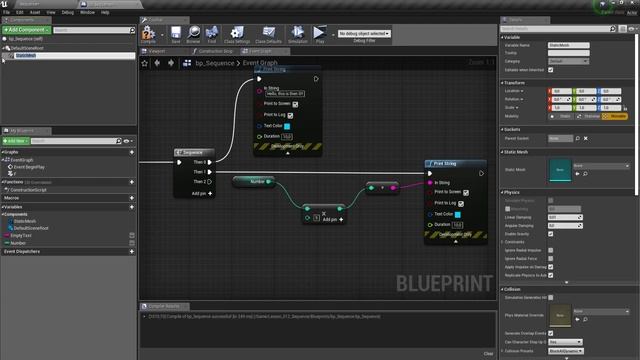Image resolution: width=640 pixels, height=360 pixels.
Task: Click the Find toolbar icon
Action: click(211, 34)
